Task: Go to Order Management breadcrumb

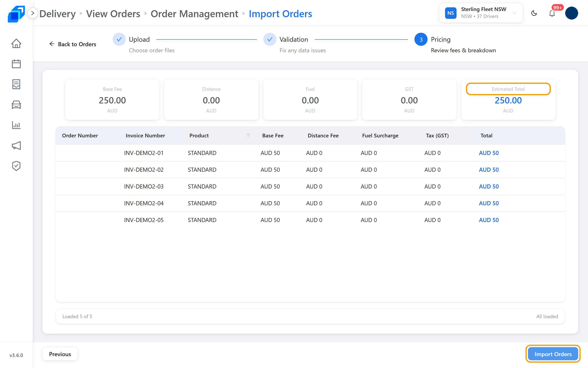Action: pyautogui.click(x=194, y=14)
